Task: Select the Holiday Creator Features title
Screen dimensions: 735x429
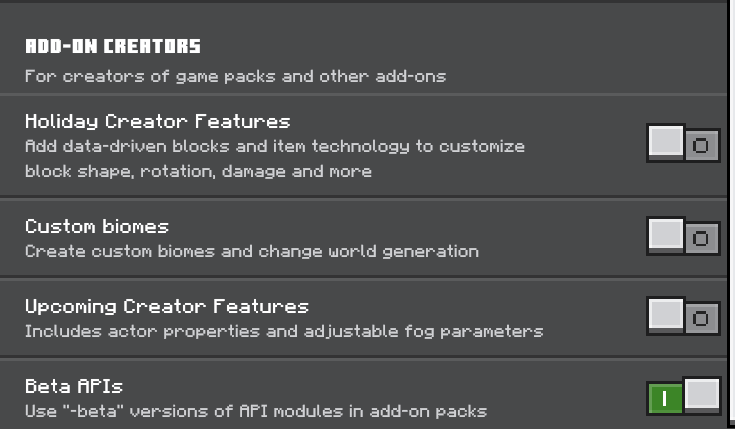Action: [157, 121]
